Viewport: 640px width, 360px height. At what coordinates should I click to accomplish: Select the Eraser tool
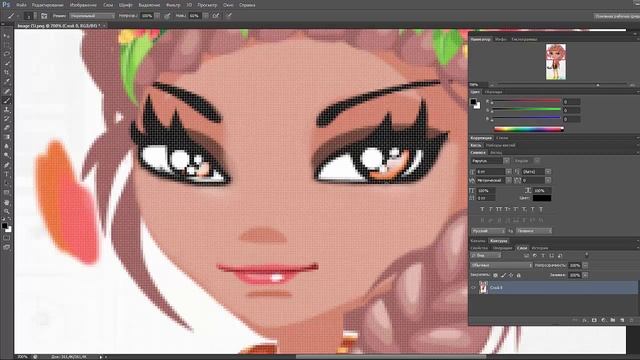7,128
